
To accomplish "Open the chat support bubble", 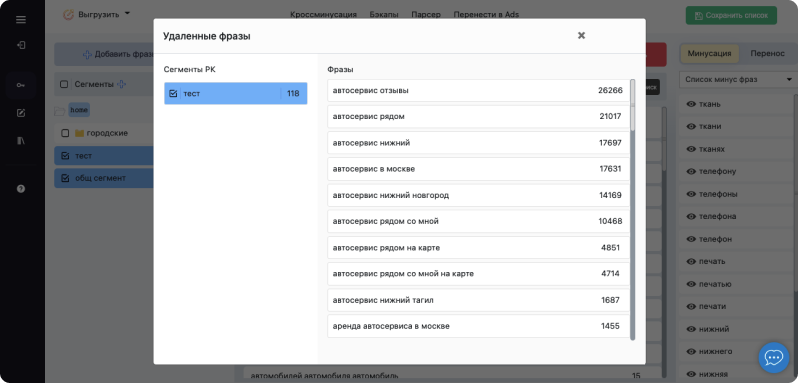I will pos(774,358).
